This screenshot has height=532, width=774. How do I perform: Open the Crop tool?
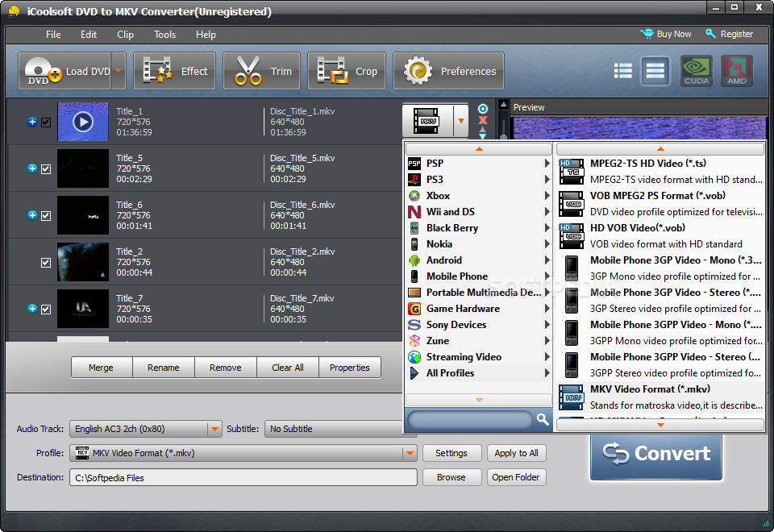[347, 71]
